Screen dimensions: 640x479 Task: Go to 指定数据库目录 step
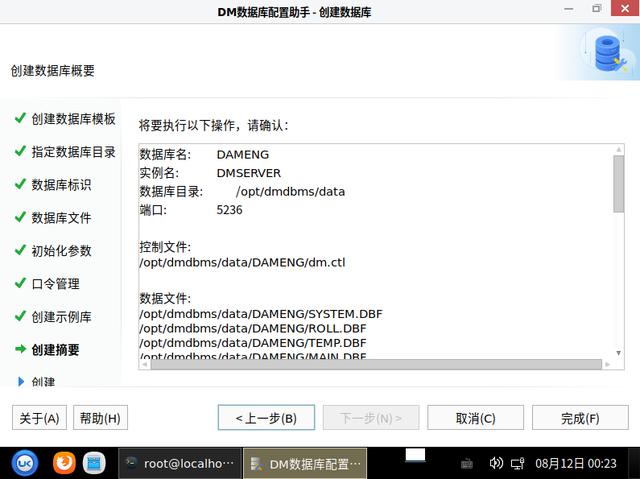[73, 152]
